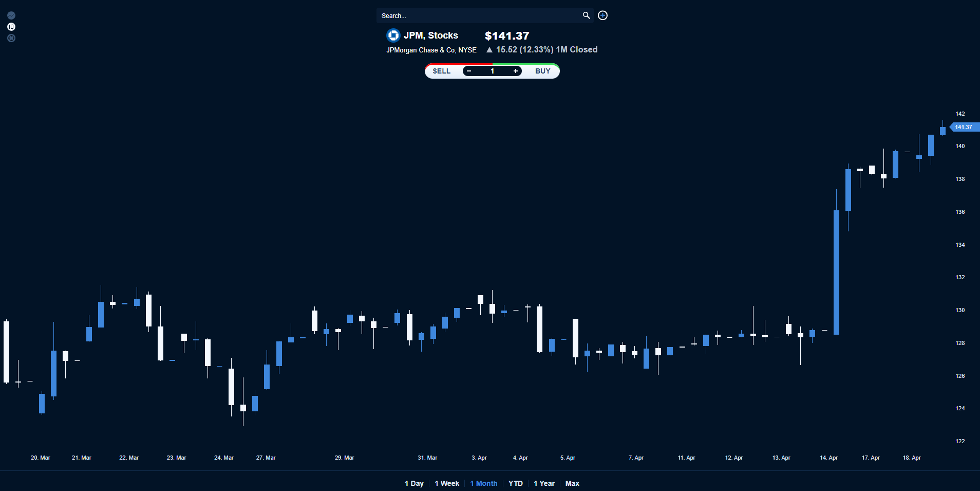This screenshot has width=980, height=491.
Task: Click the circular crosshair icon below candlesticks
Action: [11, 38]
